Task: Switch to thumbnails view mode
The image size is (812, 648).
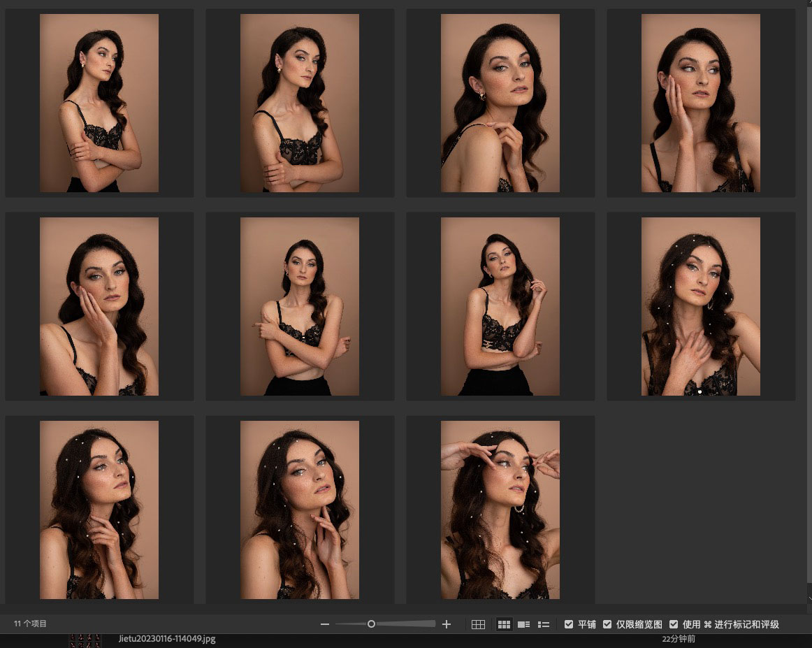Action: pos(503,624)
